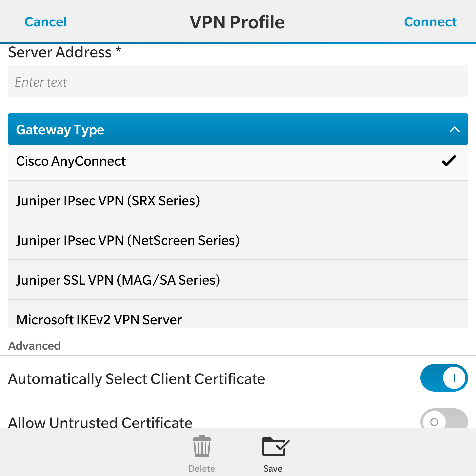Screen dimensions: 476x476
Task: Focus the Server Address text field
Action: tap(238, 81)
